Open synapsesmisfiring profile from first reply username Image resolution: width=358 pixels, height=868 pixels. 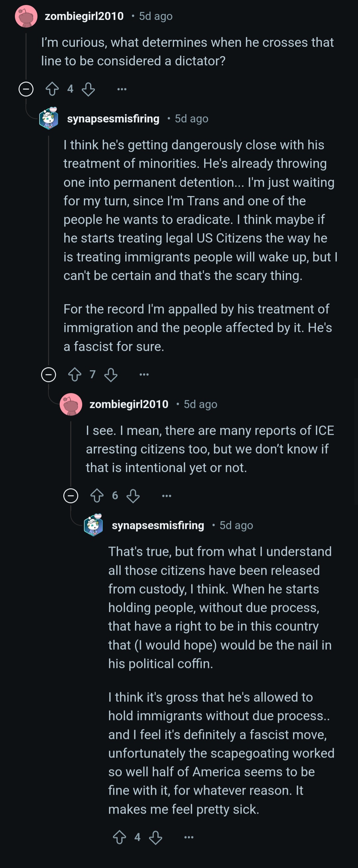[113, 119]
